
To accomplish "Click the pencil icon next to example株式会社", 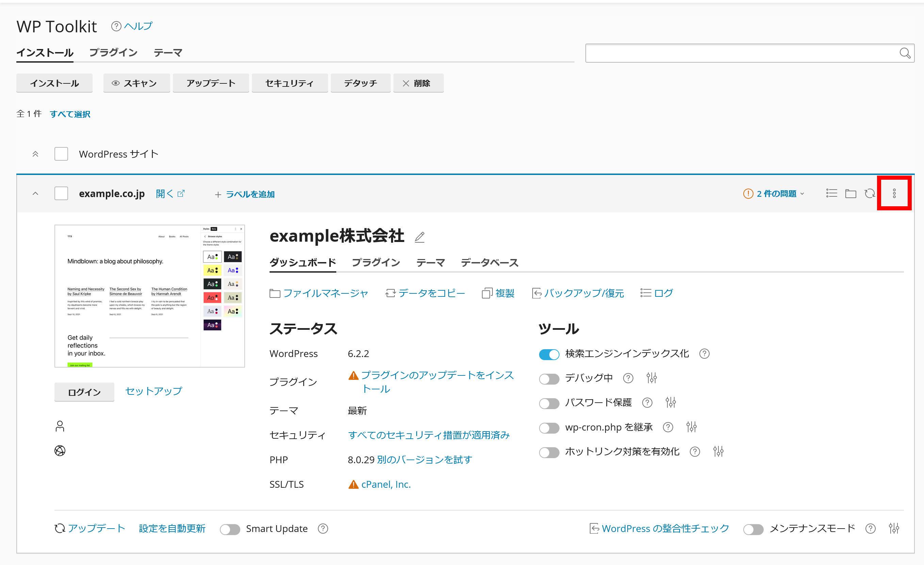I will point(419,237).
